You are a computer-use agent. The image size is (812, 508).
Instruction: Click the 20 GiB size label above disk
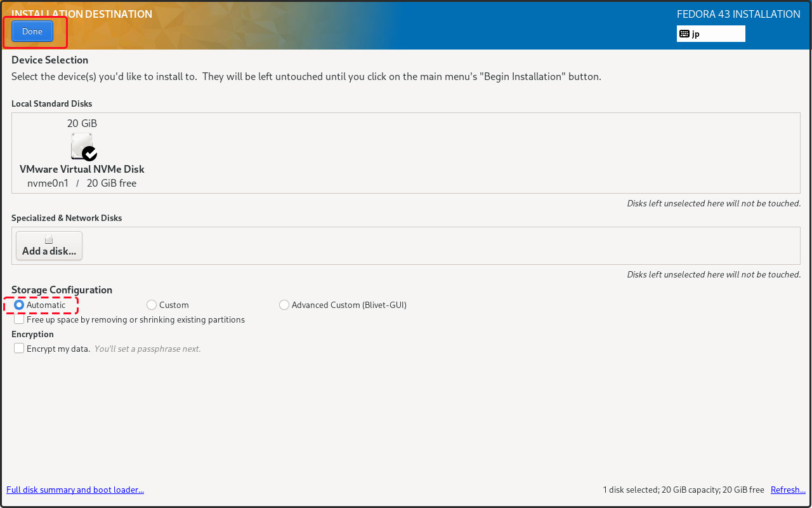[82, 123]
